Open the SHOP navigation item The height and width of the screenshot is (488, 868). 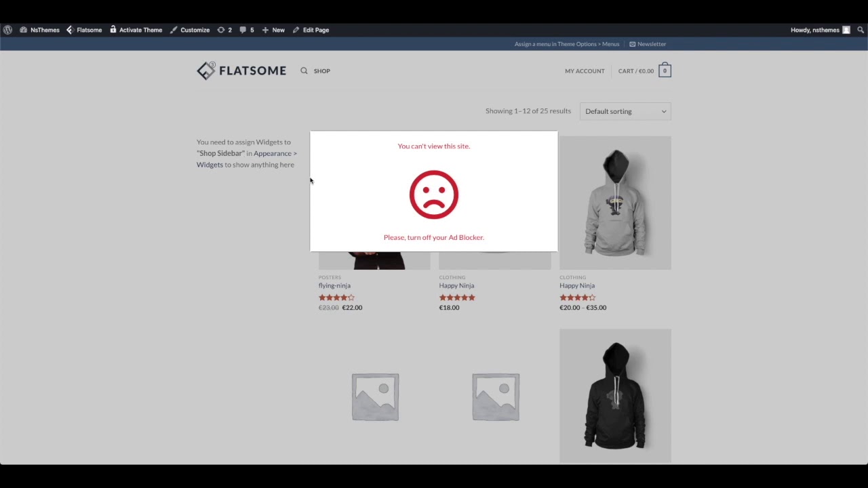(x=322, y=70)
